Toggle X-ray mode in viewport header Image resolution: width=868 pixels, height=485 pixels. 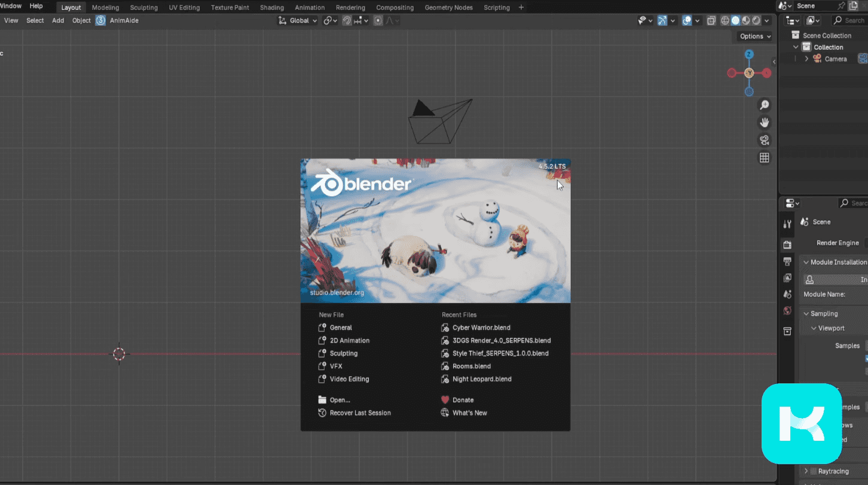pyautogui.click(x=711, y=20)
